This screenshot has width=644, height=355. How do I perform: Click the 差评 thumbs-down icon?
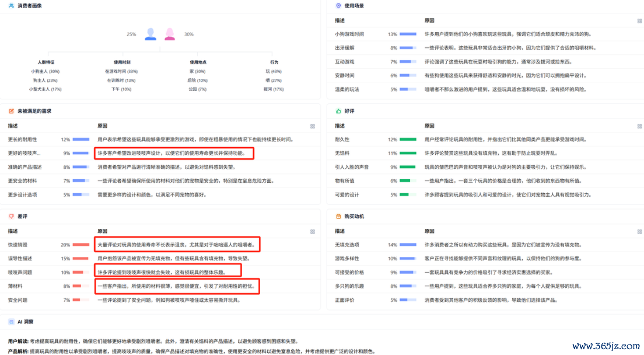[11, 217]
